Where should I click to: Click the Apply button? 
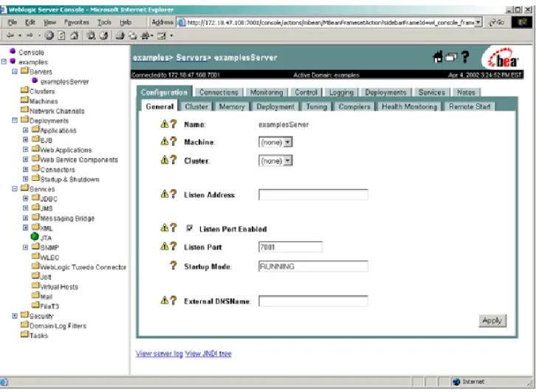click(492, 320)
